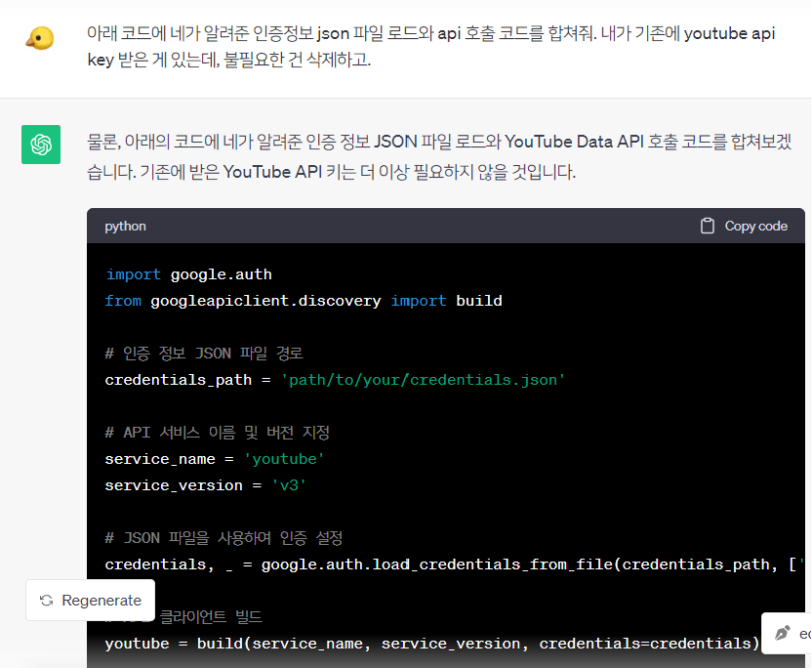Viewport: 812px width, 668px height.
Task: Copy the python code block
Action: point(744,226)
